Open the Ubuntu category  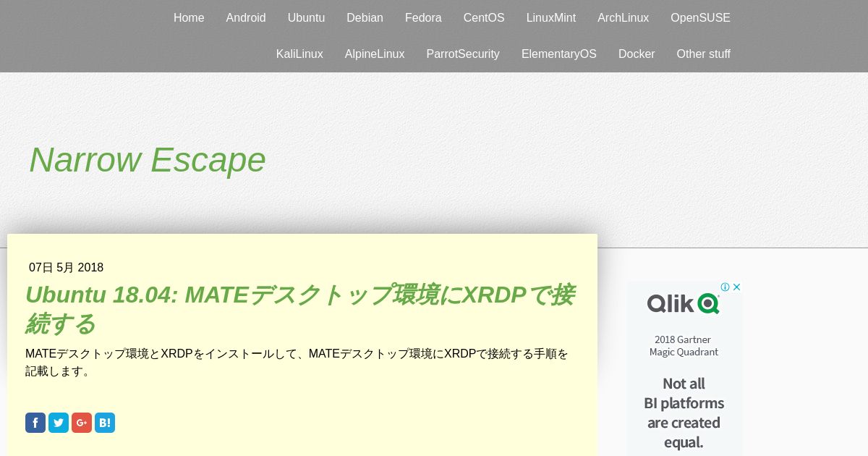(306, 18)
